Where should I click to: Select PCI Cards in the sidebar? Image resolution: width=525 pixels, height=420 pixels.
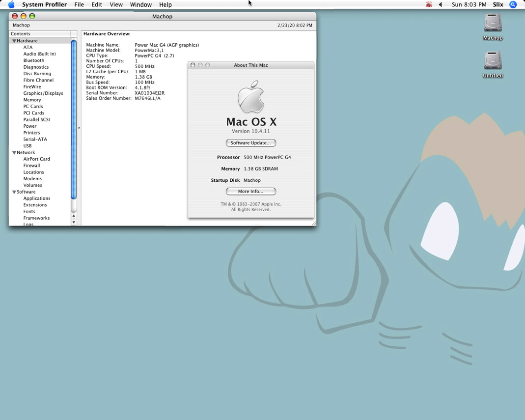[x=34, y=113]
